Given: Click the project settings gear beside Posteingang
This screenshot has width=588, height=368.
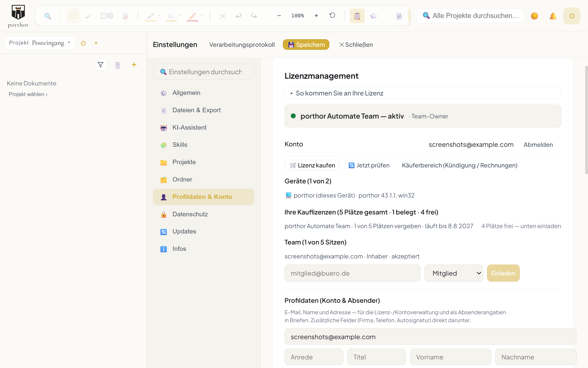Looking at the screenshot, I should 83,43.
